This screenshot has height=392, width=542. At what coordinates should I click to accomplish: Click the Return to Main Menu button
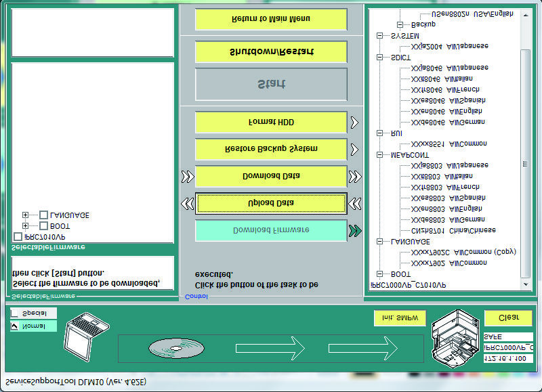pos(271,20)
